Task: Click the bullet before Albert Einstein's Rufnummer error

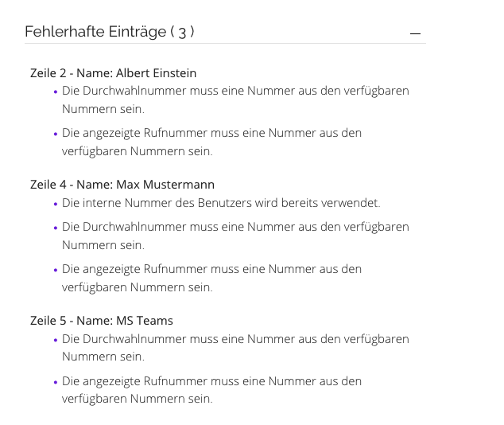Action: coord(56,134)
